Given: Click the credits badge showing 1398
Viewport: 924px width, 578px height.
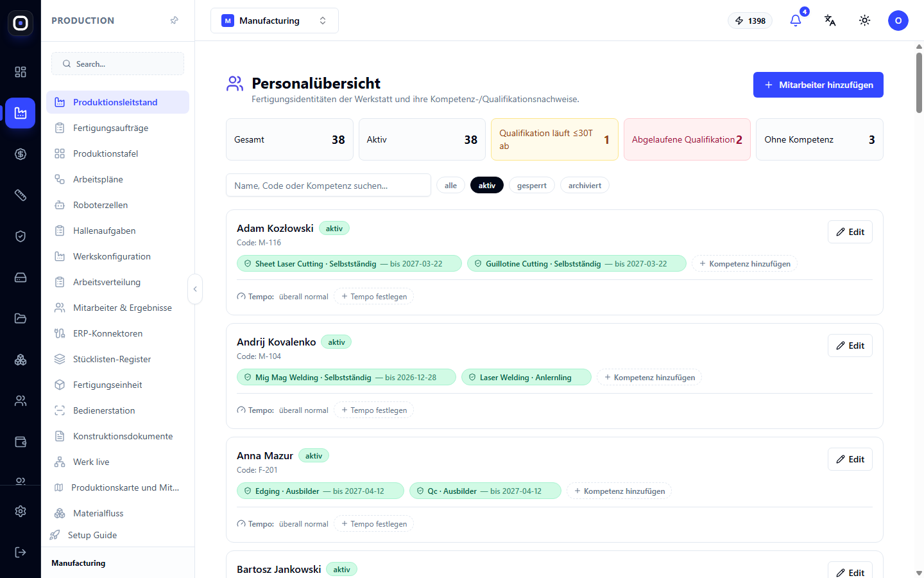Looking at the screenshot, I should [750, 21].
